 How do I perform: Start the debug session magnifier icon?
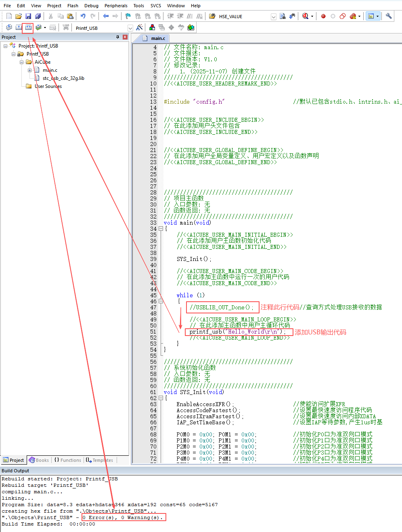click(306, 16)
